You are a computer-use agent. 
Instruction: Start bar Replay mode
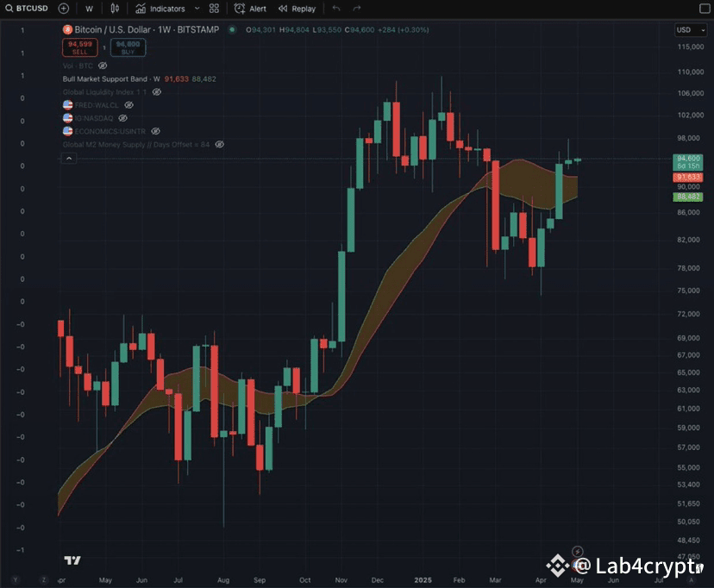pos(297,9)
